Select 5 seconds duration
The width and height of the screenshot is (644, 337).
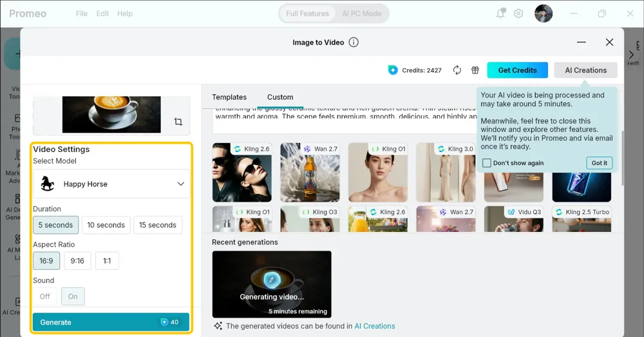(x=55, y=225)
